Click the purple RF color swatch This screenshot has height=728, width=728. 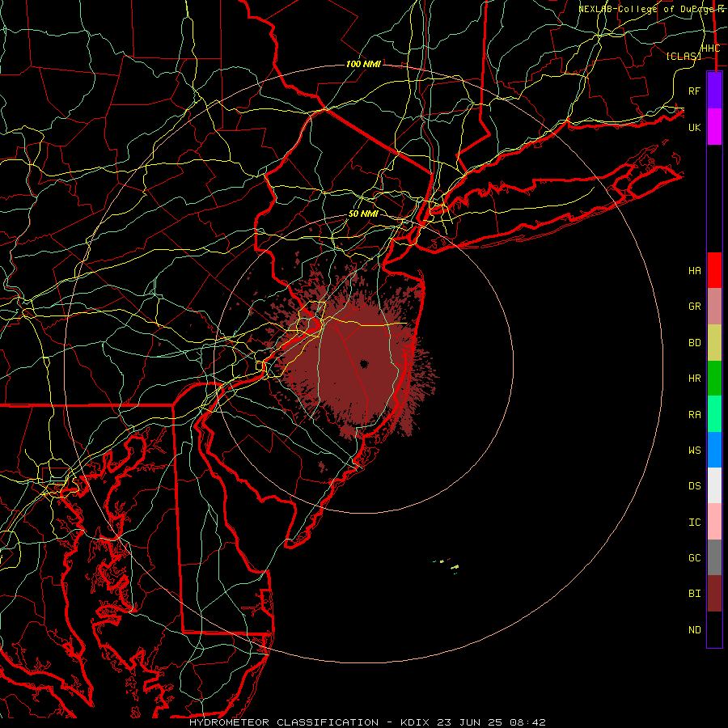[x=714, y=91]
